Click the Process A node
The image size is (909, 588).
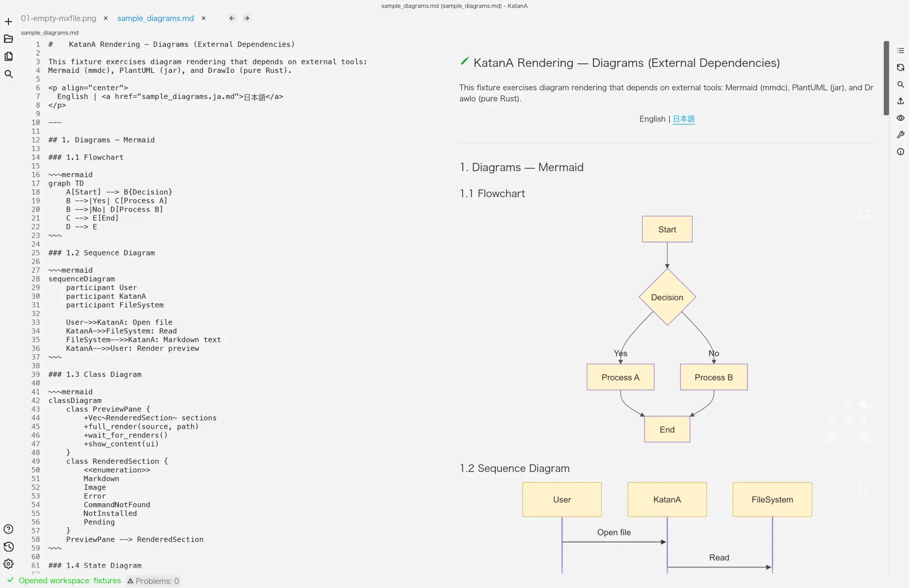click(620, 377)
